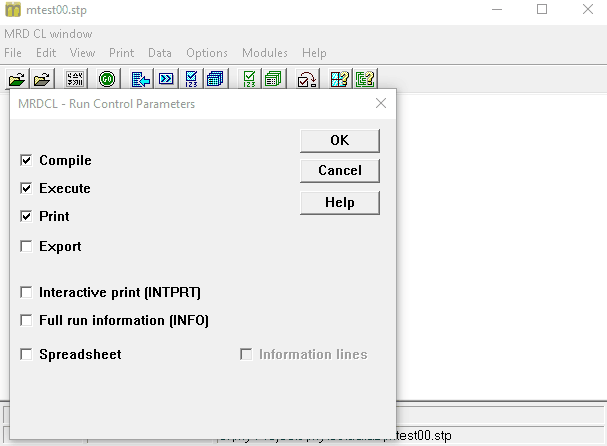Click the yellow question mark help icon

tap(365, 79)
